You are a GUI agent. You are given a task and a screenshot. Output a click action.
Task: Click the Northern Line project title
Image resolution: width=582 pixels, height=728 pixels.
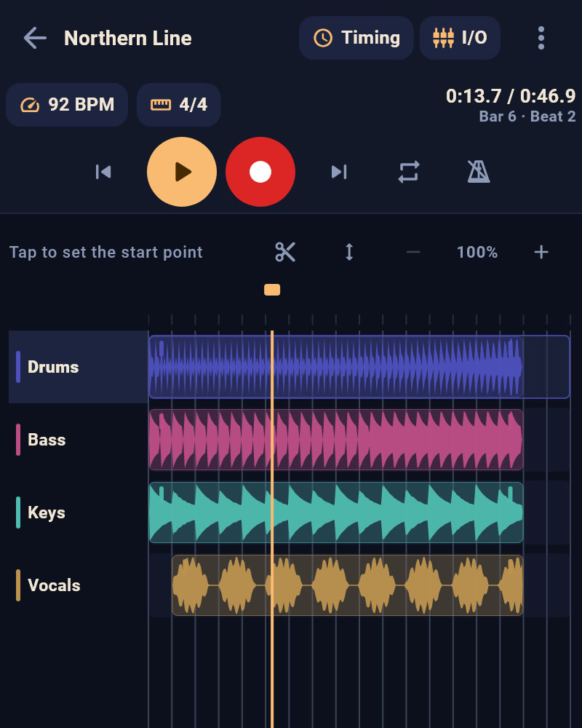coord(127,38)
